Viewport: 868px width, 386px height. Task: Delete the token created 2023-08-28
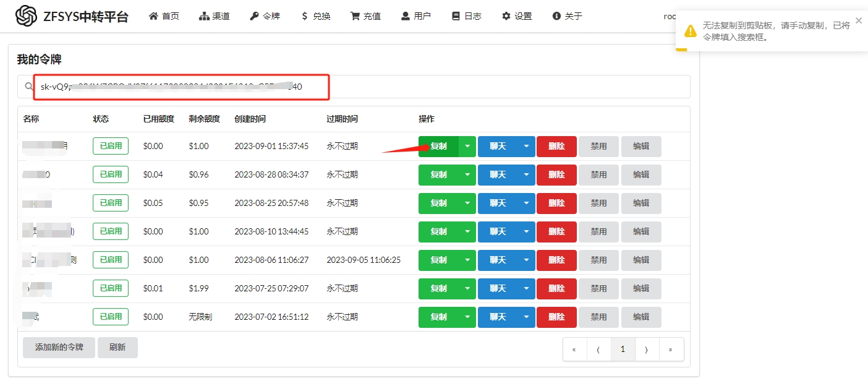coord(556,175)
